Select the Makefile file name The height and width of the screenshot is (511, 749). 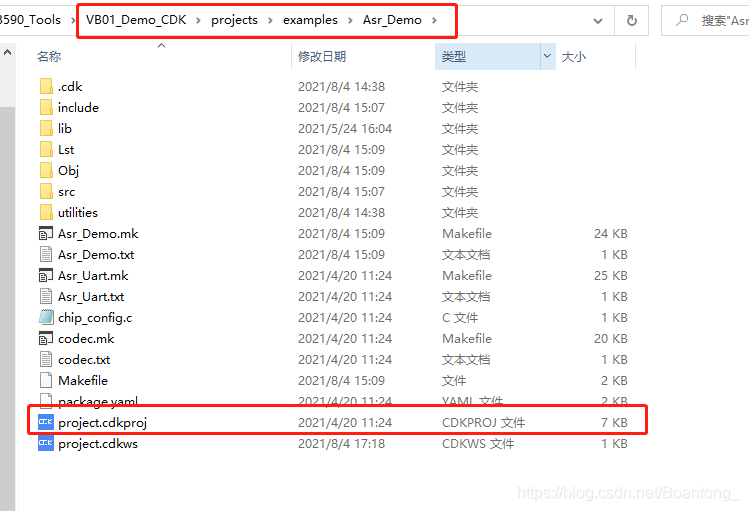pyautogui.click(x=83, y=381)
